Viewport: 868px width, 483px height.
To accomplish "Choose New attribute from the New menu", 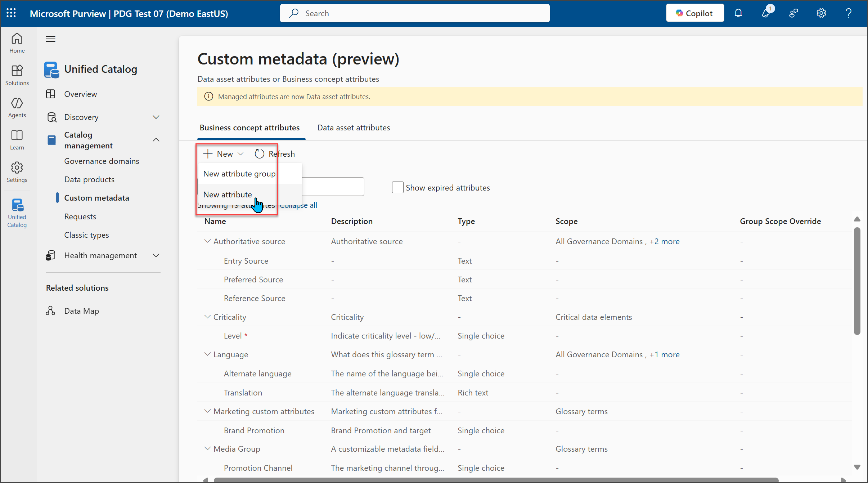I will pos(228,194).
